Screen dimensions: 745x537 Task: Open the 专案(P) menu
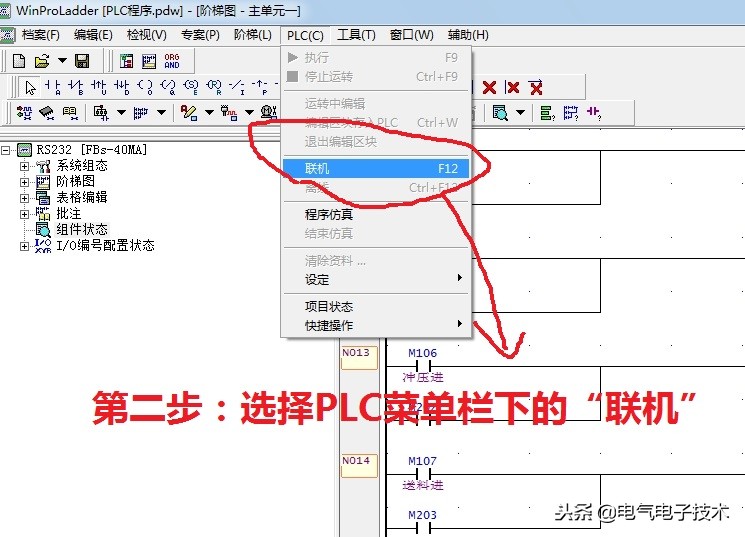200,35
